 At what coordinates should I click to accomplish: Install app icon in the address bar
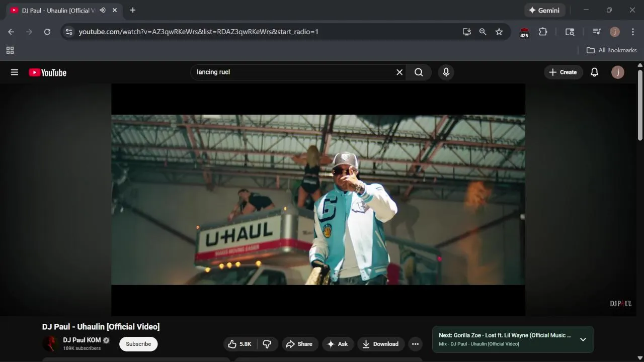[x=467, y=32]
